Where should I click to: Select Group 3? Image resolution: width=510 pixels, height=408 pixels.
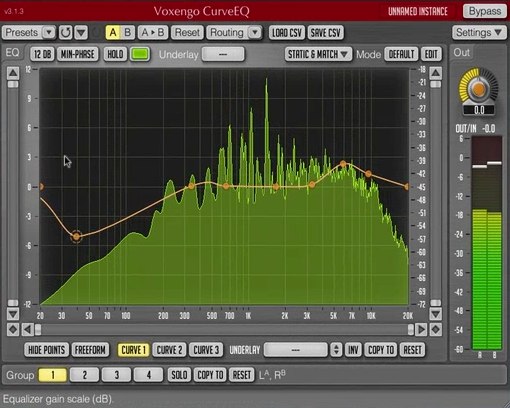(117, 375)
